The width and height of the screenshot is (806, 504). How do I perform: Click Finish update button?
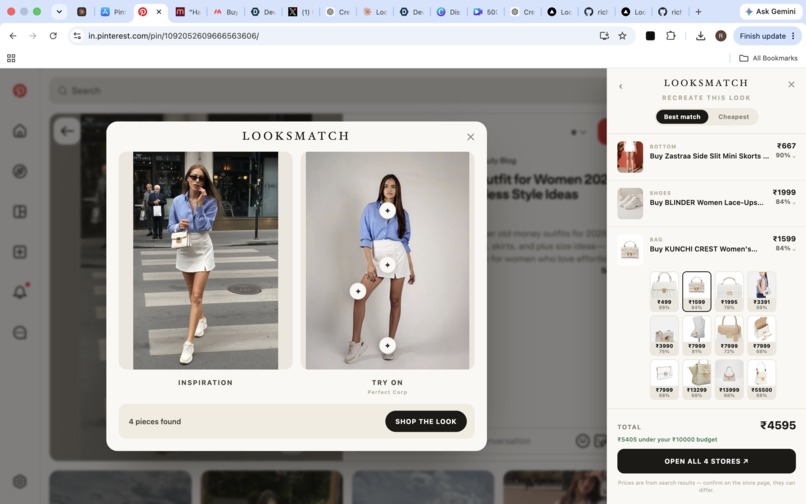point(767,36)
